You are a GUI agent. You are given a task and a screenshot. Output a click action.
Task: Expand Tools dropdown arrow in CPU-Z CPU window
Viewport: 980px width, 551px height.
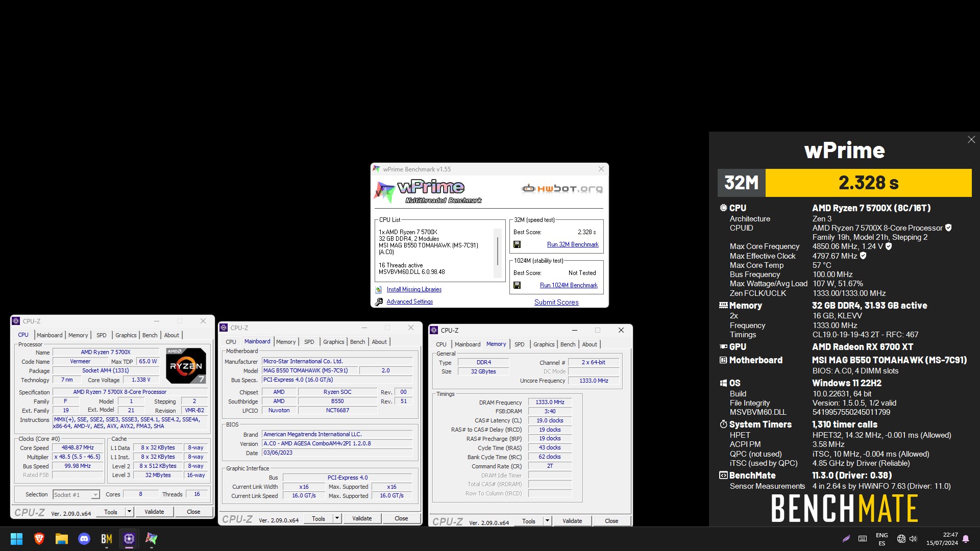129,512
